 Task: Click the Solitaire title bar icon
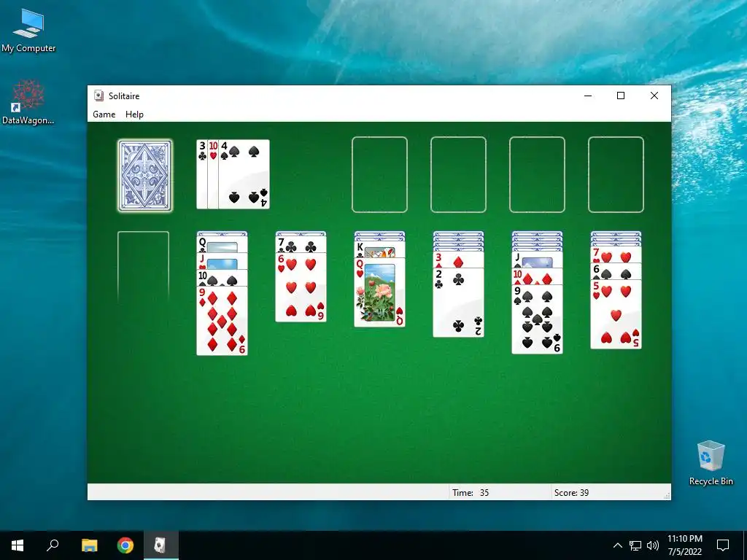coord(98,96)
